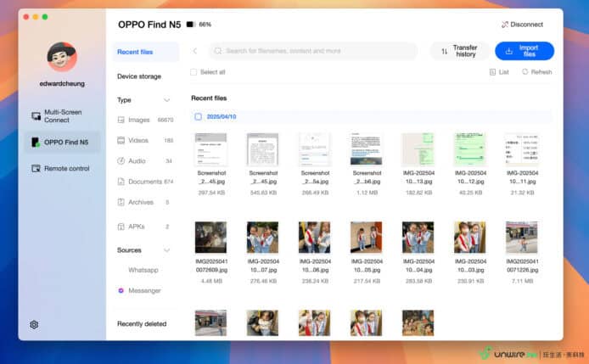Viewport: 589px width, 364px height.
Task: Click the edwardcheung profile avatar
Action: coord(62,57)
